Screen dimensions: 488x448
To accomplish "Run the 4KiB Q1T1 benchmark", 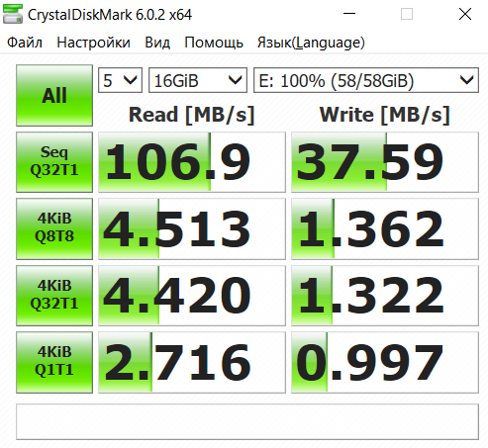I will coord(54,362).
